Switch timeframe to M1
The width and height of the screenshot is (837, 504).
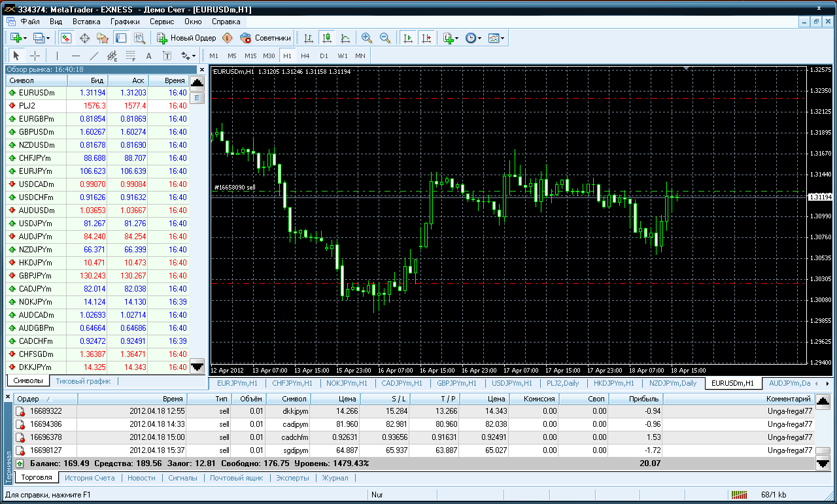click(x=214, y=56)
